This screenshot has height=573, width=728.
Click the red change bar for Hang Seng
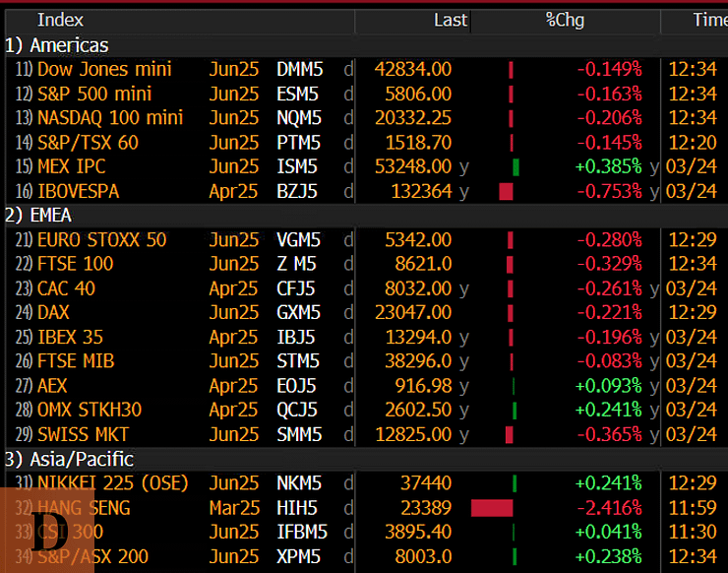coord(492,508)
